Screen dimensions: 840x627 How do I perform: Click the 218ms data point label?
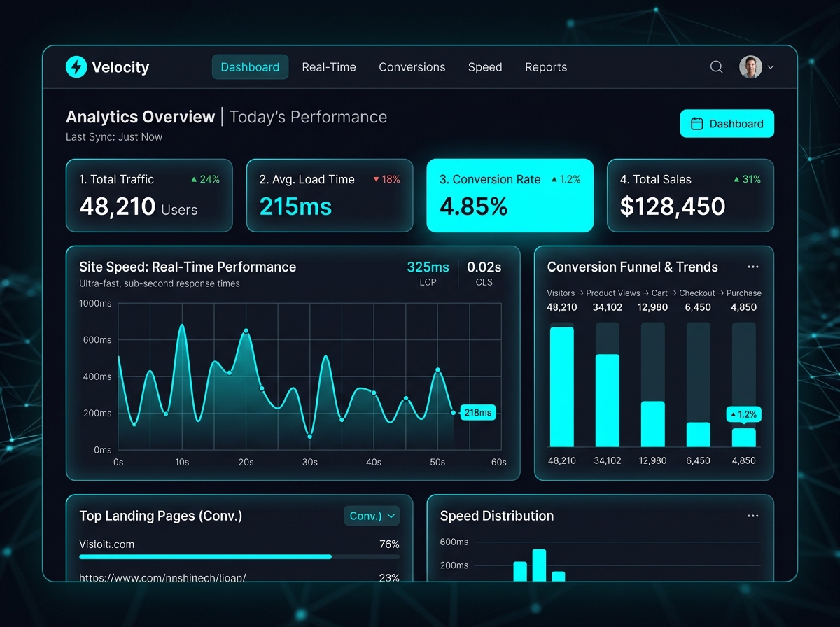pos(477,413)
